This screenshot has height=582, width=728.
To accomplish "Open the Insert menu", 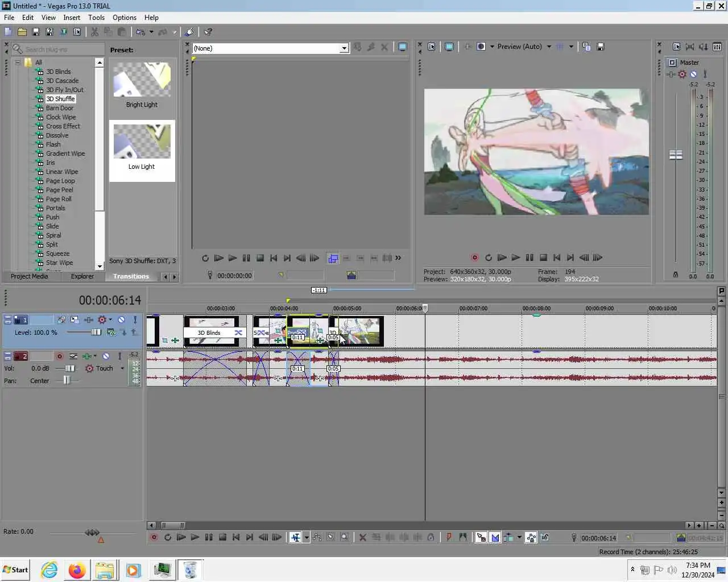I will (72, 18).
